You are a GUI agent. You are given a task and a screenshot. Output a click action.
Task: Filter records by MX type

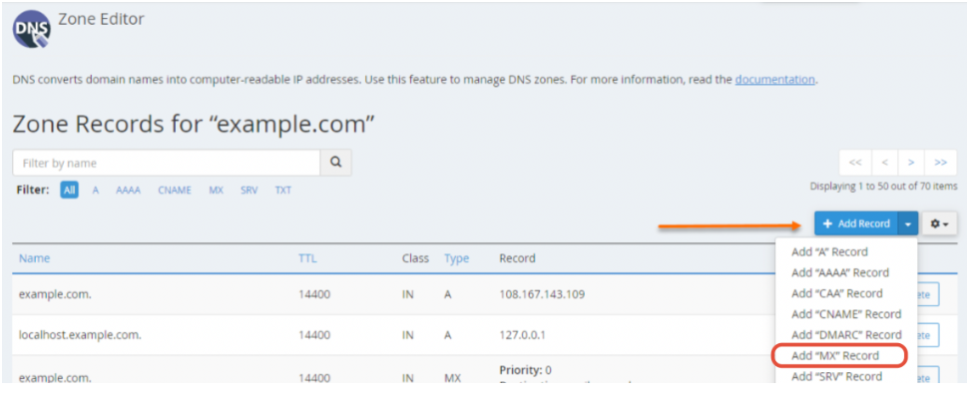coord(216,190)
